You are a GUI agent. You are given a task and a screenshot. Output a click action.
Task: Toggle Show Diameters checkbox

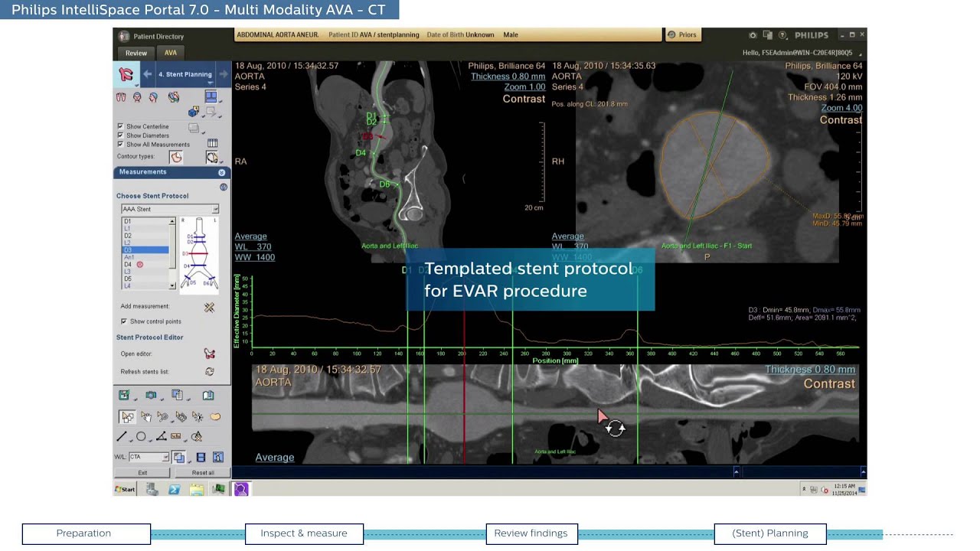(x=120, y=135)
